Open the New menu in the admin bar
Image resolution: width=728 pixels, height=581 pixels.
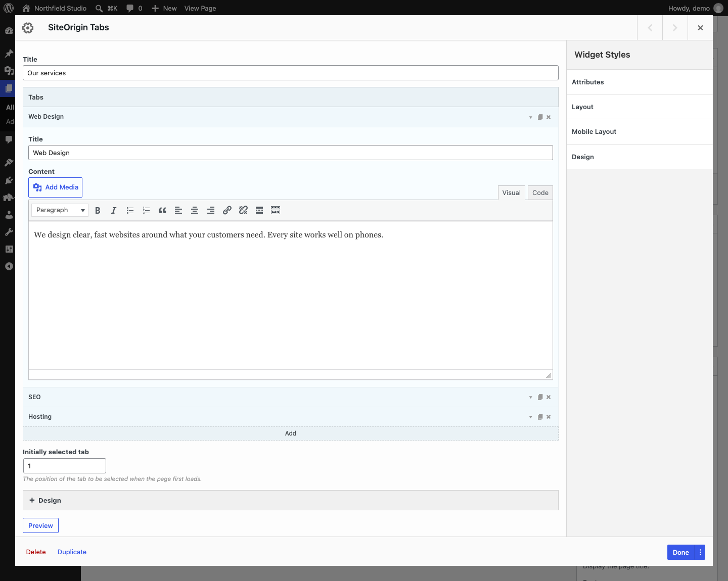pyautogui.click(x=164, y=8)
